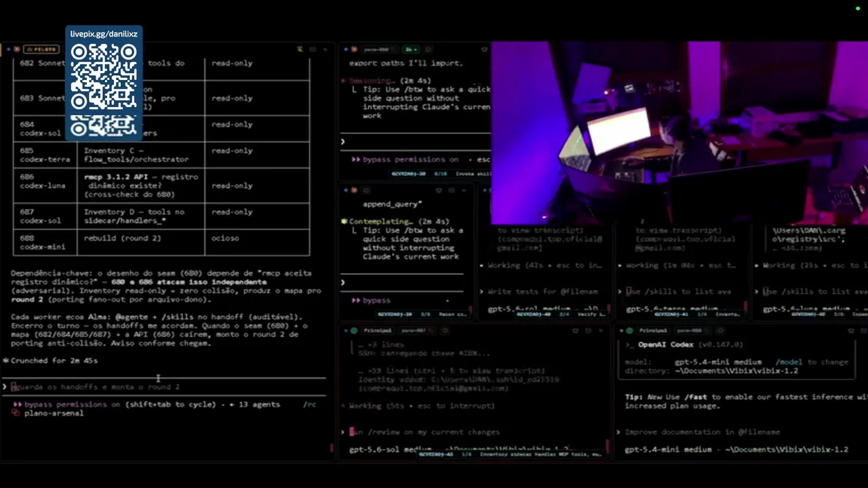Click the red icon in the append_query pane header
868x488 pixels.
click(355, 190)
